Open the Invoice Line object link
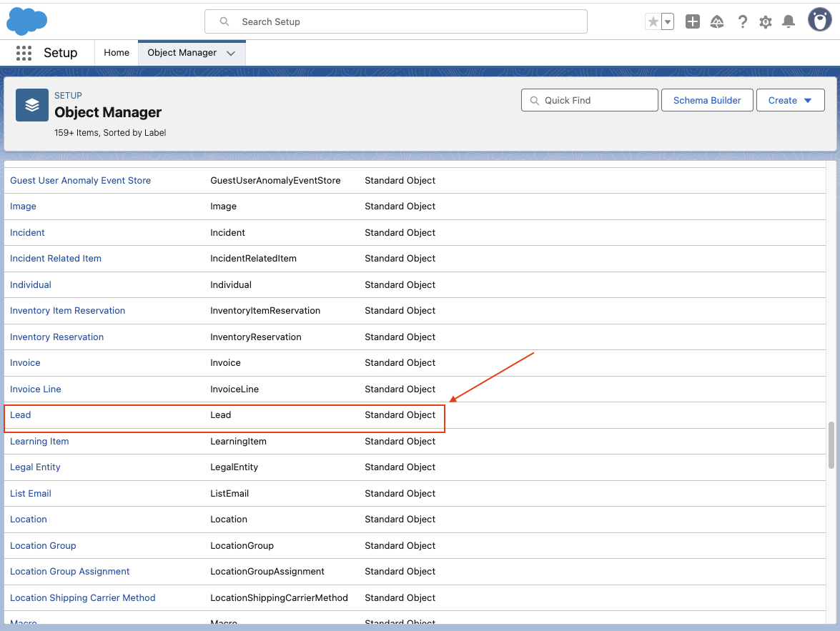 point(36,389)
